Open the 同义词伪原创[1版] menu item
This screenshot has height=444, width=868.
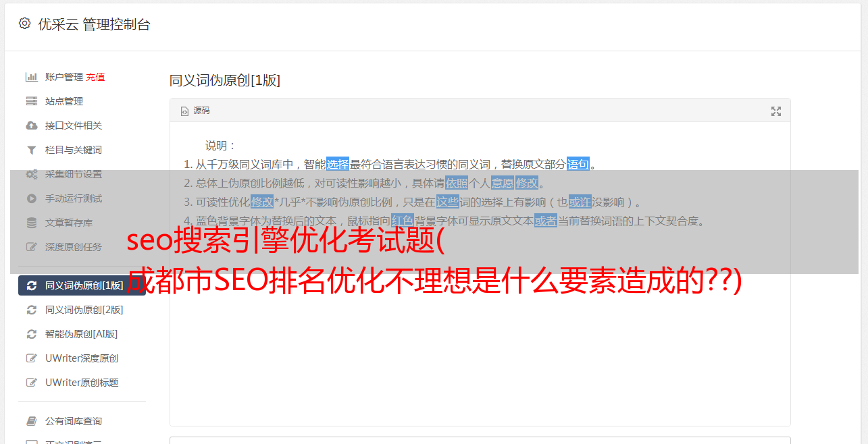click(x=82, y=285)
